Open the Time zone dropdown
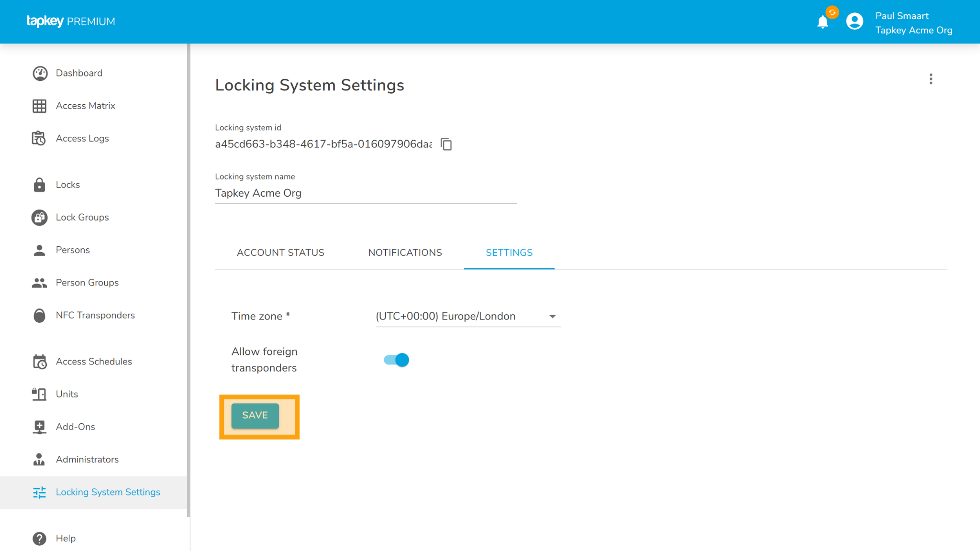The image size is (980, 551). pos(468,316)
